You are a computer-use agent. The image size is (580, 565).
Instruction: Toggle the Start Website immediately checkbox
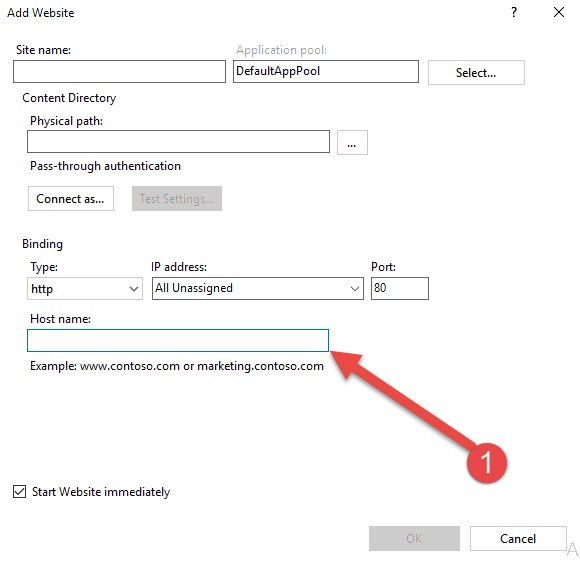pos(20,492)
